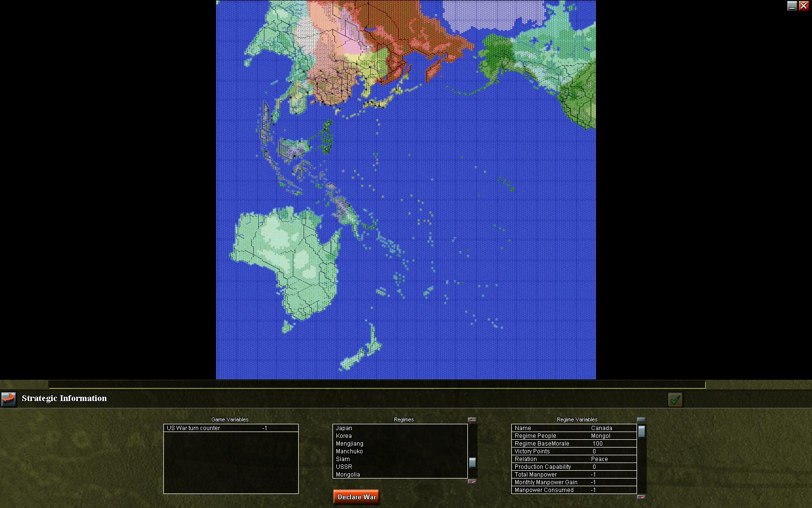The image size is (812, 508).
Task: Click the Declare War button
Action: tap(357, 497)
